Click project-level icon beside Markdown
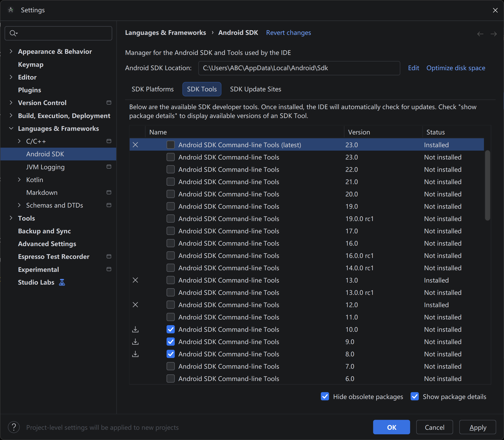 [x=109, y=193]
